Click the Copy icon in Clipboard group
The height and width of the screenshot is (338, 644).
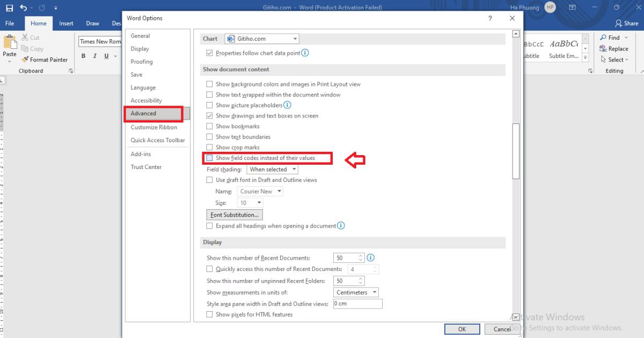25,49
